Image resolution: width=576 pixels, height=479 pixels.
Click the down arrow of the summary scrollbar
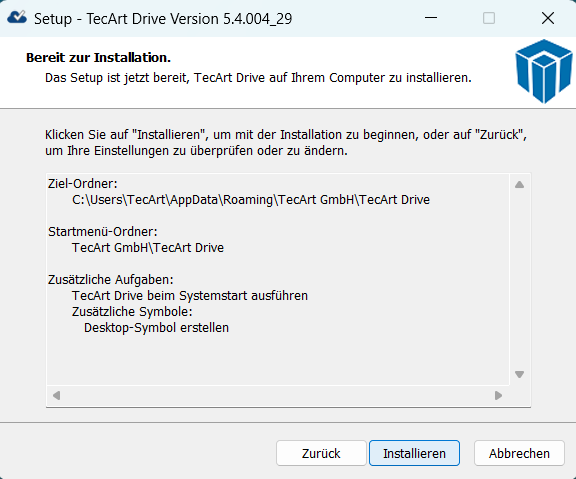[519, 374]
